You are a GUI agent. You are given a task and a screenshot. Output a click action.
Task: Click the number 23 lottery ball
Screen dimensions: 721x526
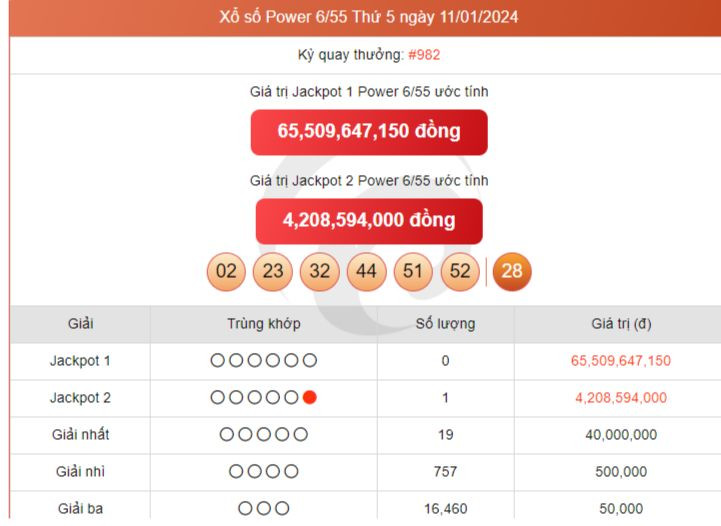(x=273, y=272)
